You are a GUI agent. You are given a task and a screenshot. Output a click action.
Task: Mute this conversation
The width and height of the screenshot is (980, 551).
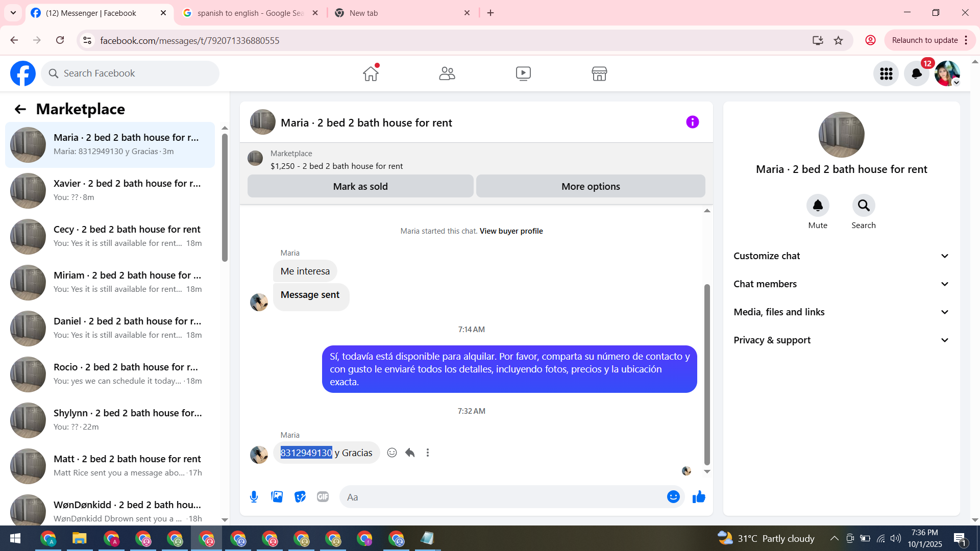pos(818,206)
